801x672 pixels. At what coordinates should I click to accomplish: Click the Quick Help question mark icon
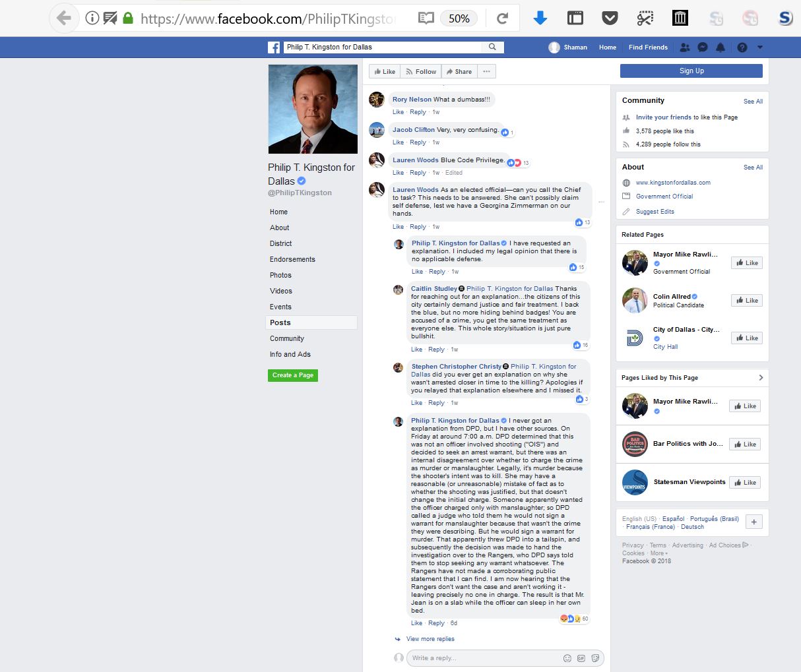[x=742, y=47]
